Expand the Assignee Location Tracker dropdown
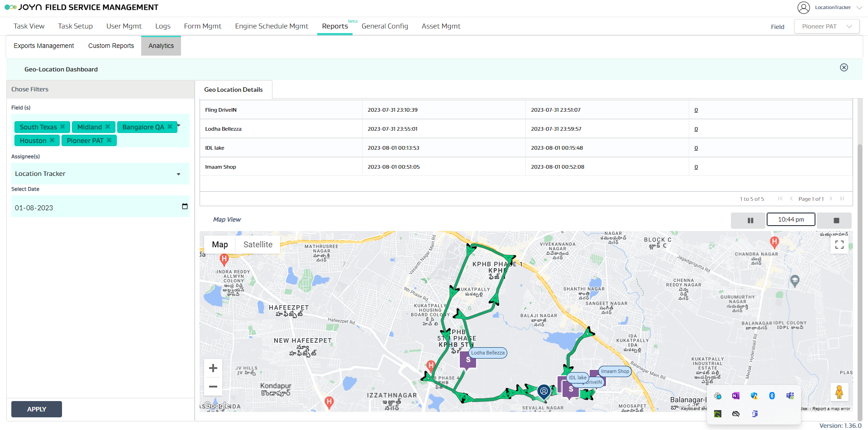The height and width of the screenshot is (430, 868). [x=178, y=174]
